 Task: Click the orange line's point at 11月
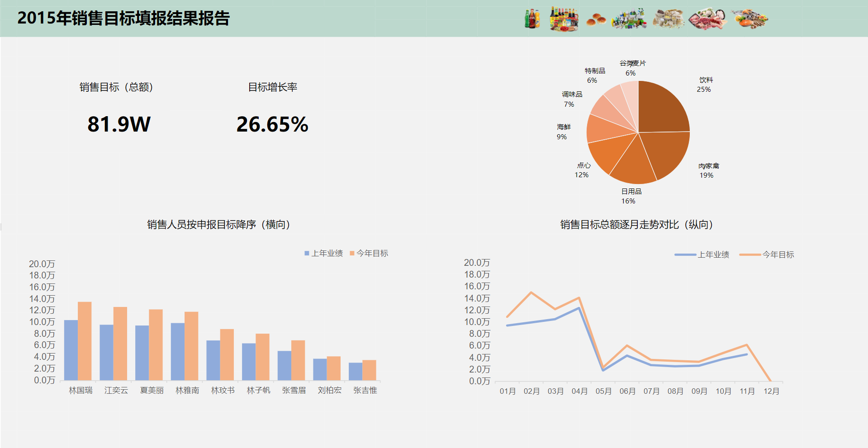pos(747,345)
